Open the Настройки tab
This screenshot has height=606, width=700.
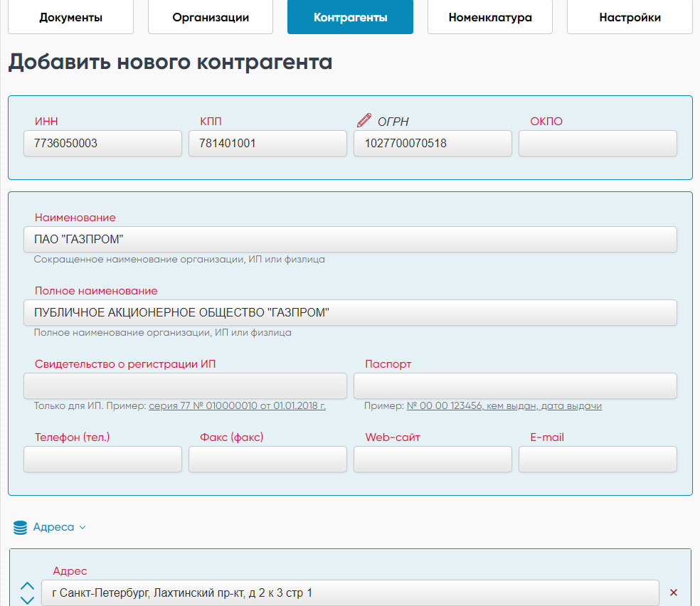630,17
